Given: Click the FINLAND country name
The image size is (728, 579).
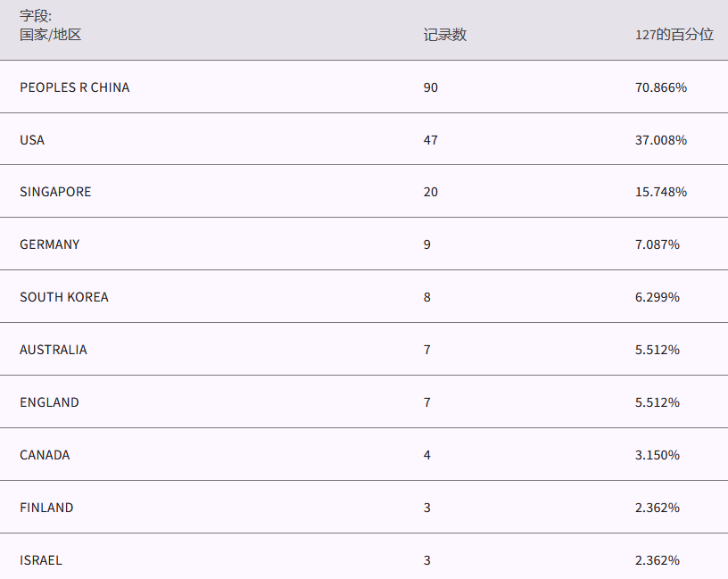Looking at the screenshot, I should coord(46,508).
